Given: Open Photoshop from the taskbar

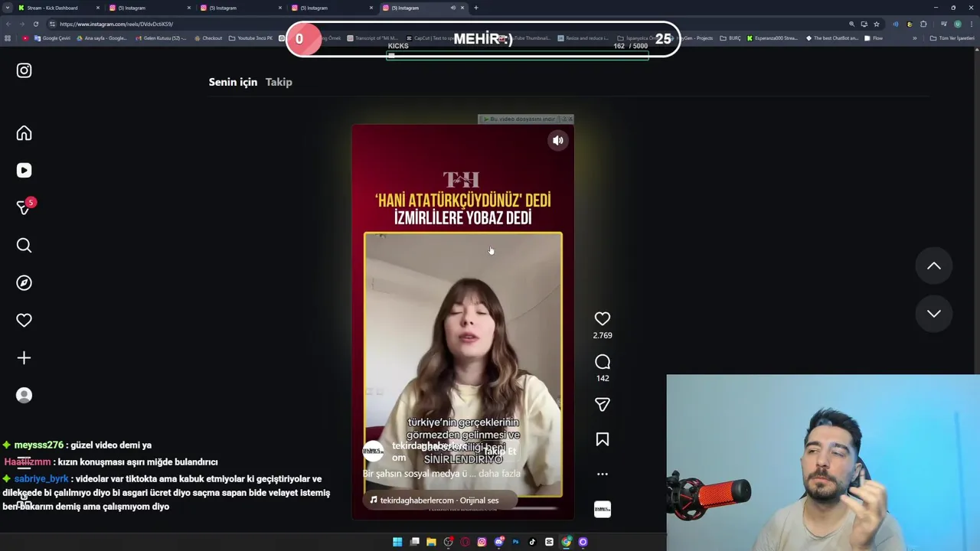Looking at the screenshot, I should (515, 542).
